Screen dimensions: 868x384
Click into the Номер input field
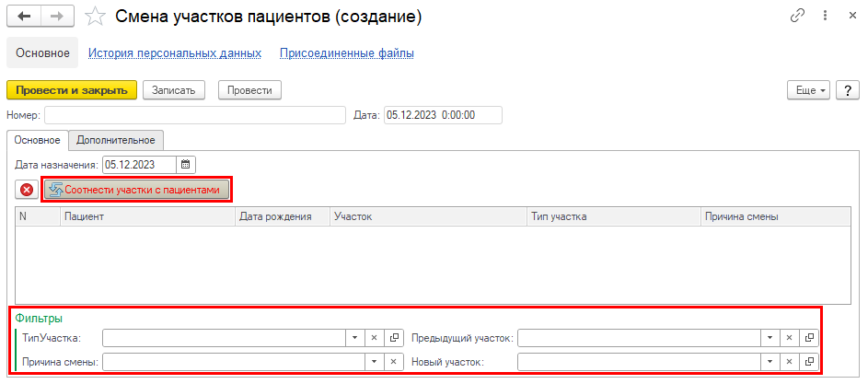tap(193, 115)
